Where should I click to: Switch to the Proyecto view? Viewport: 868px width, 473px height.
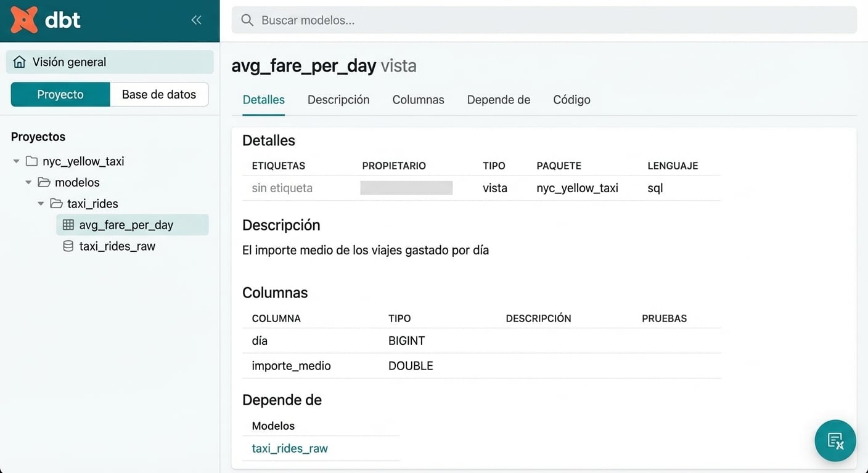pyautogui.click(x=60, y=94)
